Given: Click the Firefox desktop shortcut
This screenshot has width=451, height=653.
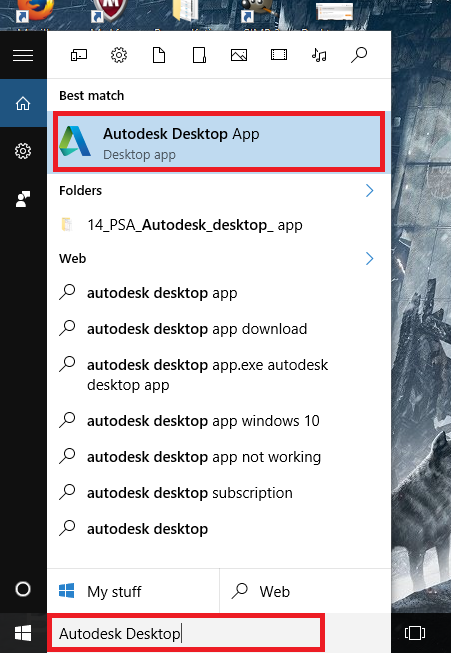Looking at the screenshot, I should 35,11.
